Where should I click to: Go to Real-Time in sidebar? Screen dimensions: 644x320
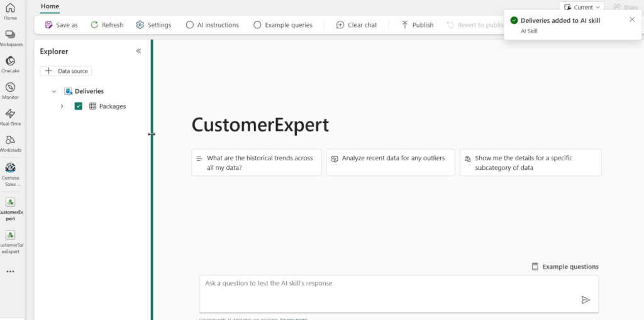pyautogui.click(x=10, y=117)
